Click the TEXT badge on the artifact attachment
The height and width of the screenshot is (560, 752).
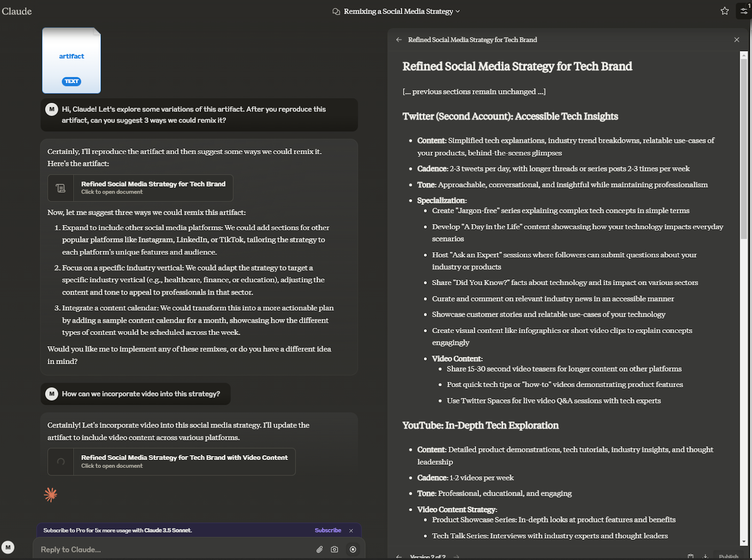tap(71, 81)
